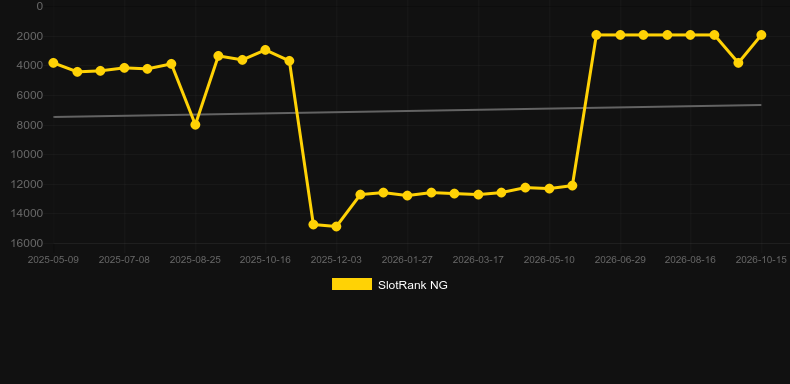Image resolution: width=790 pixels, height=384 pixels.
Task: Click the 2025-07-08 x-axis date label
Action: pyautogui.click(x=124, y=260)
